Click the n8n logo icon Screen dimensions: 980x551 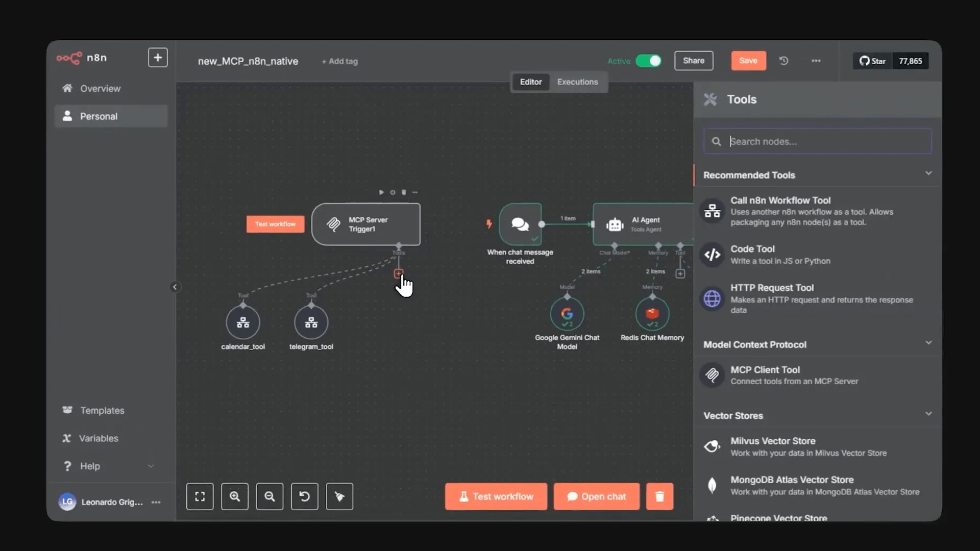coord(69,58)
